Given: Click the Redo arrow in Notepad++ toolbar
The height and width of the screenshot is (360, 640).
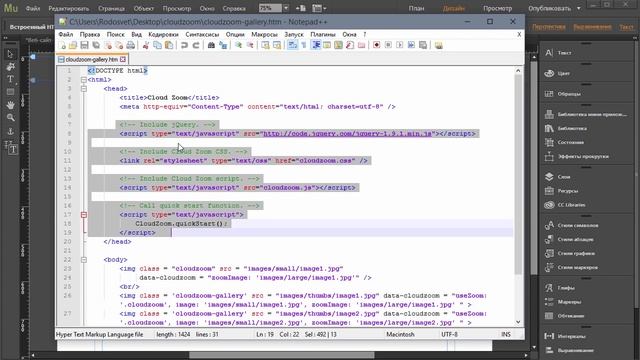Looking at the screenshot, I should (196, 45).
